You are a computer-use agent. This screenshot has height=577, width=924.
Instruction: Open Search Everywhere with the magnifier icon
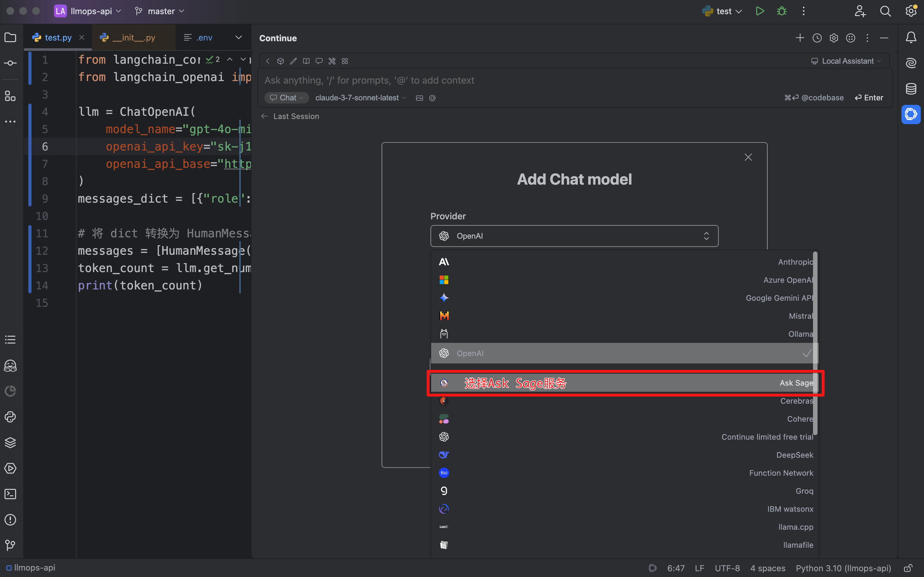(886, 11)
